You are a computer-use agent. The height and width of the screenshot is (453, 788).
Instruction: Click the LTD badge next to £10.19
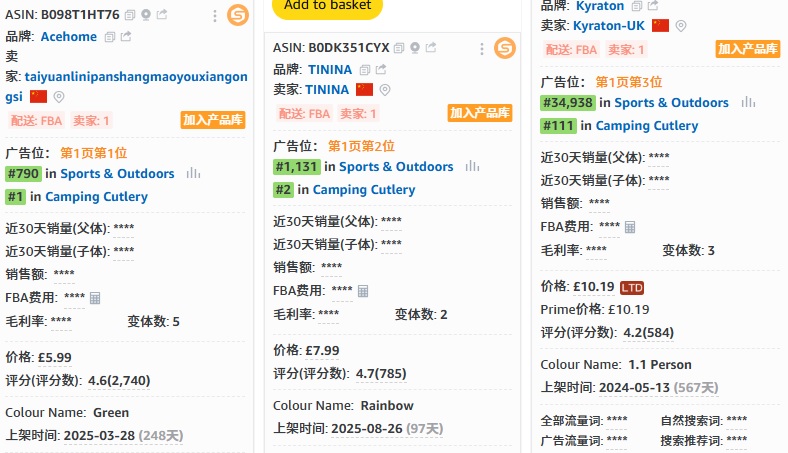pos(632,288)
